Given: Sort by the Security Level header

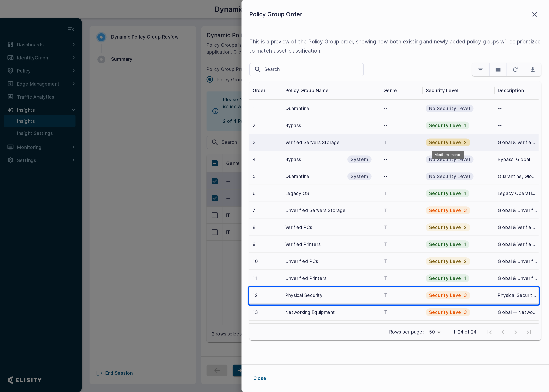Looking at the screenshot, I should coord(442,90).
